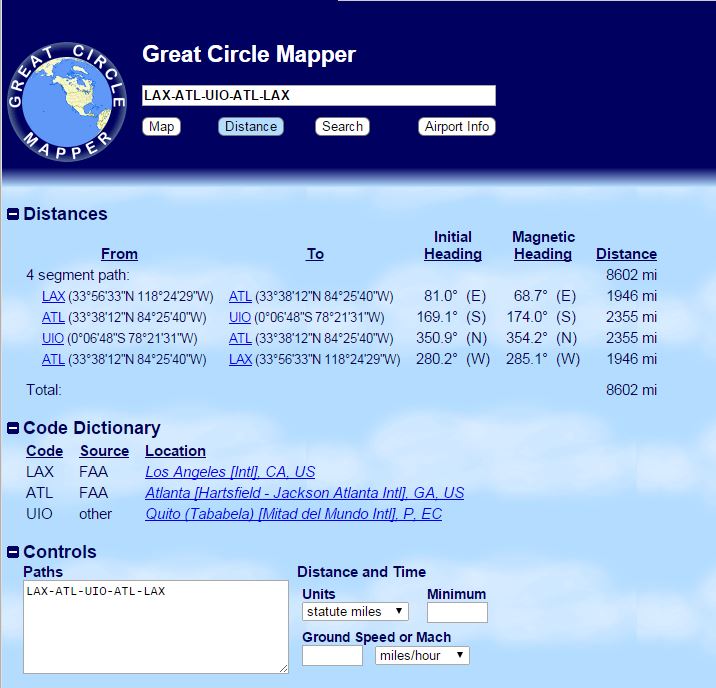Click the 354.2° (N) magnetic heading
716x688 pixels.
[542, 338]
